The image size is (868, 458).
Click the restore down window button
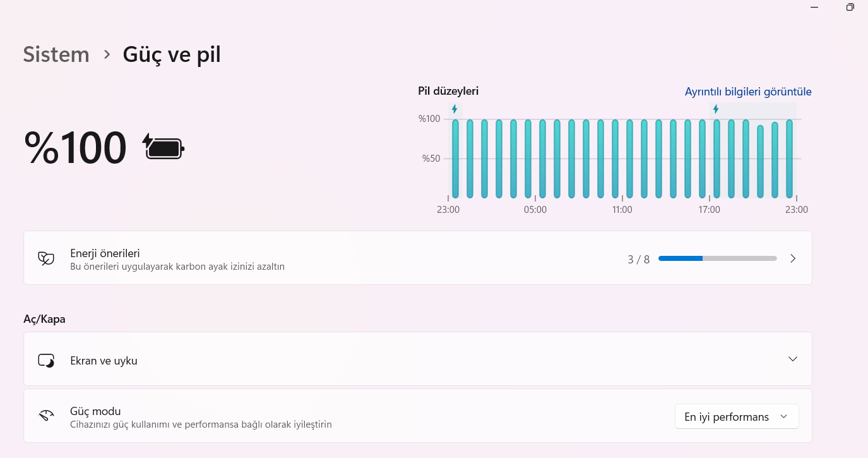click(850, 7)
